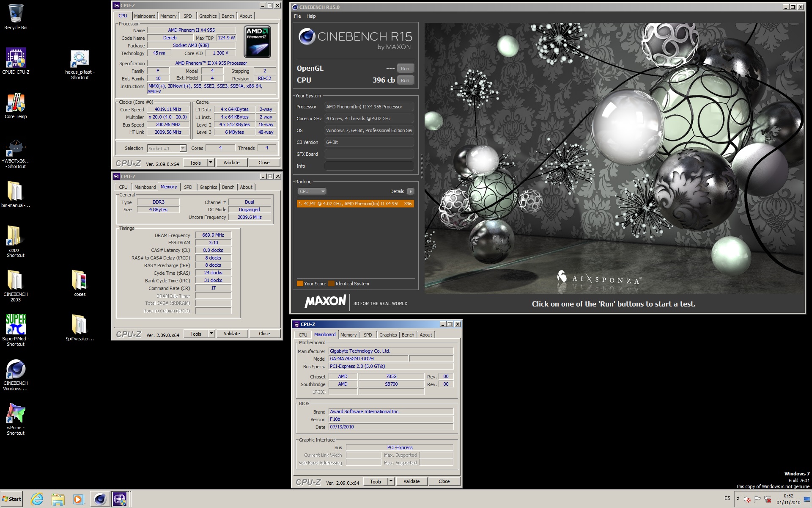Click Close in Memory CPU-Z window
This screenshot has height=508, width=812.
click(x=264, y=334)
